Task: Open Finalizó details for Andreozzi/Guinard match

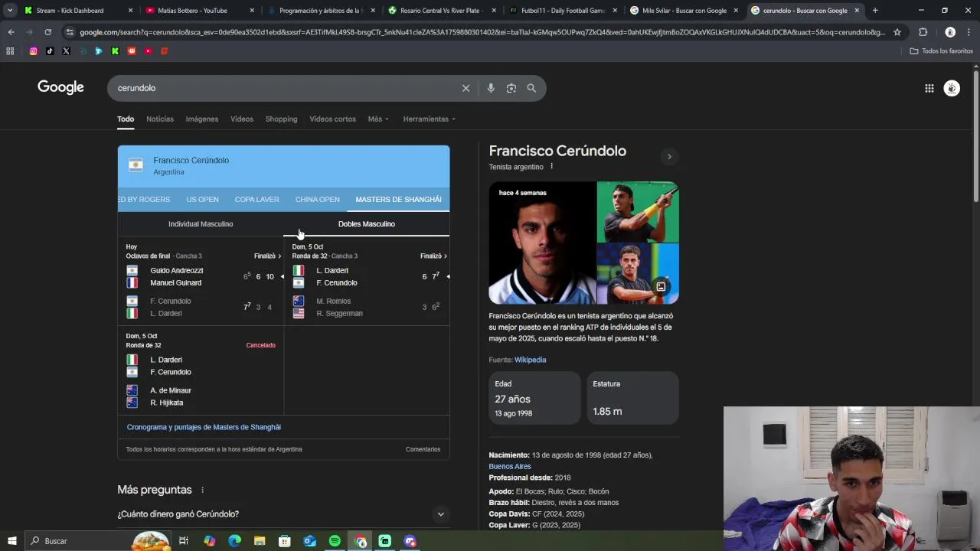Action: click(x=267, y=256)
